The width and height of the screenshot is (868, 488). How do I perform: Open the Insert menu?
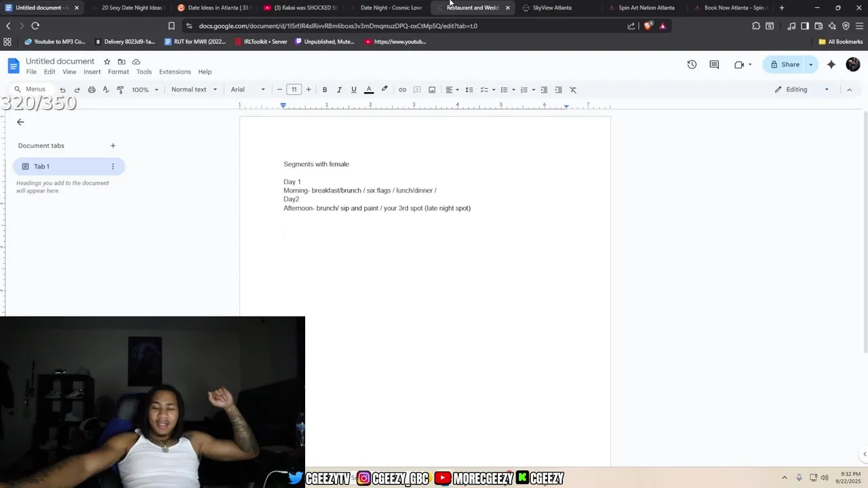pos(92,72)
